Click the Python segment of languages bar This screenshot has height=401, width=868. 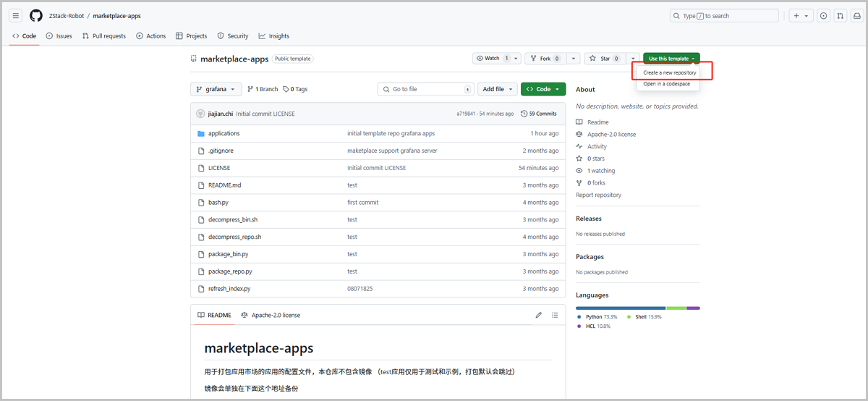(620, 308)
